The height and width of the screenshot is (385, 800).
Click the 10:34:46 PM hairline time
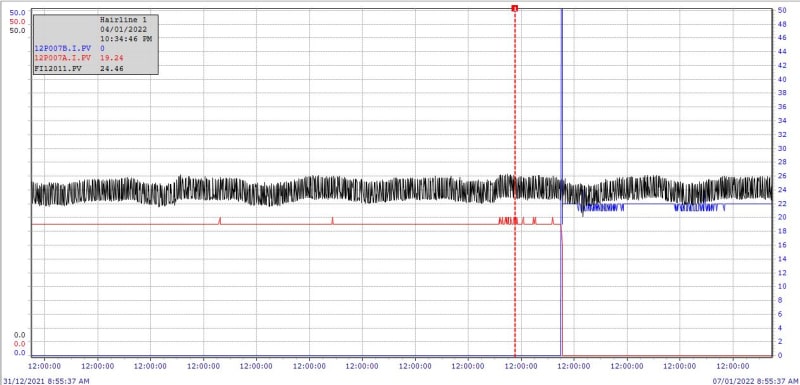pos(126,38)
